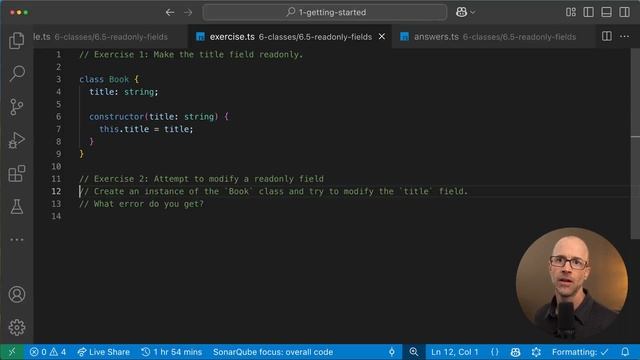Image resolution: width=640 pixels, height=360 pixels.
Task: Open the Search view in activity bar
Action: 17,73
